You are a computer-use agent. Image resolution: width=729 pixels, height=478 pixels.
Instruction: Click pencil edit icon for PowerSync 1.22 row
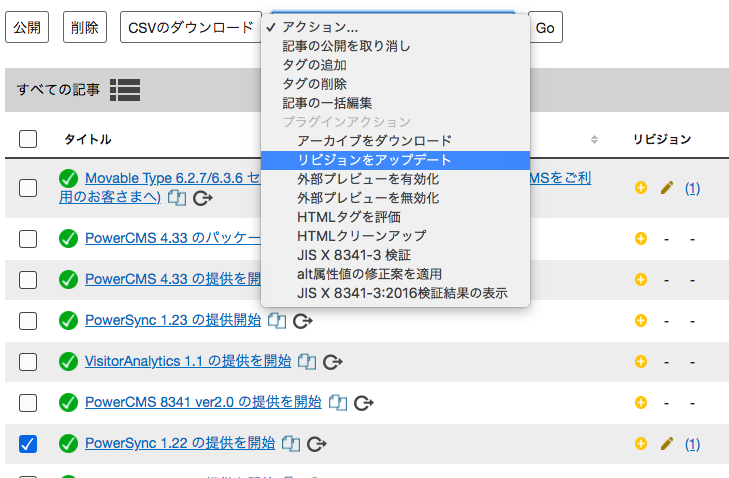point(667,444)
